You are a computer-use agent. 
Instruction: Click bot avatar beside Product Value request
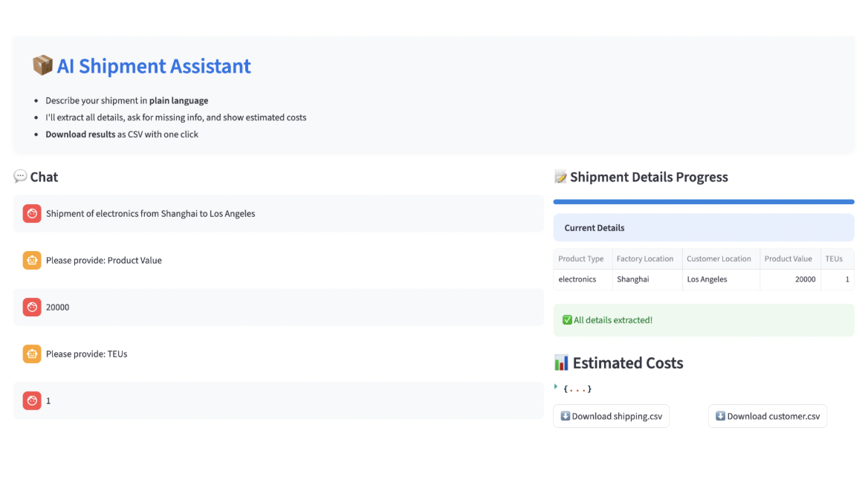pos(32,260)
